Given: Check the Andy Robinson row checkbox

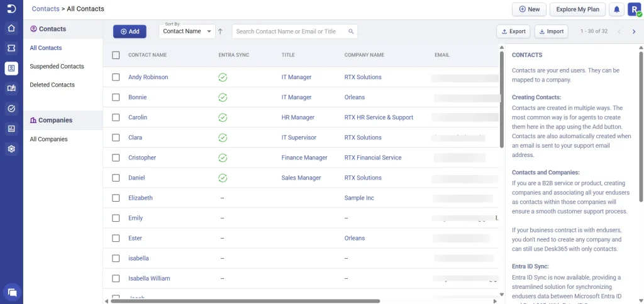Looking at the screenshot, I should click(x=116, y=77).
